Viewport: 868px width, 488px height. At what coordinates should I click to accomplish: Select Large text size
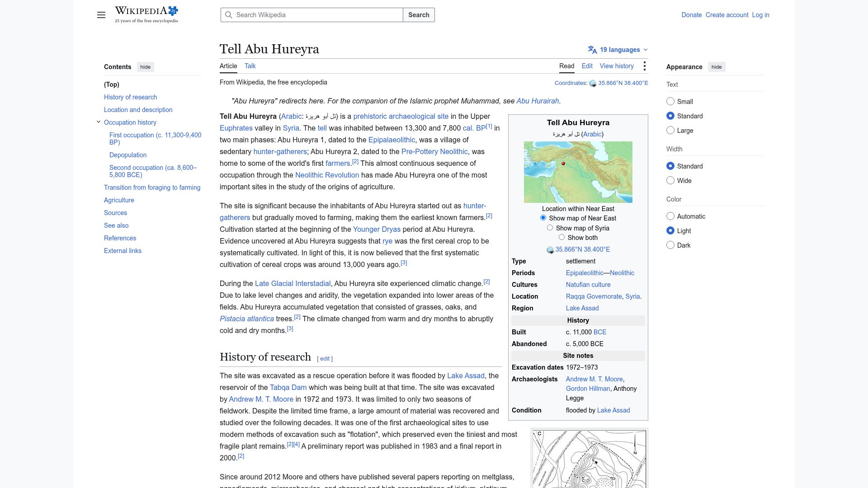670,131
